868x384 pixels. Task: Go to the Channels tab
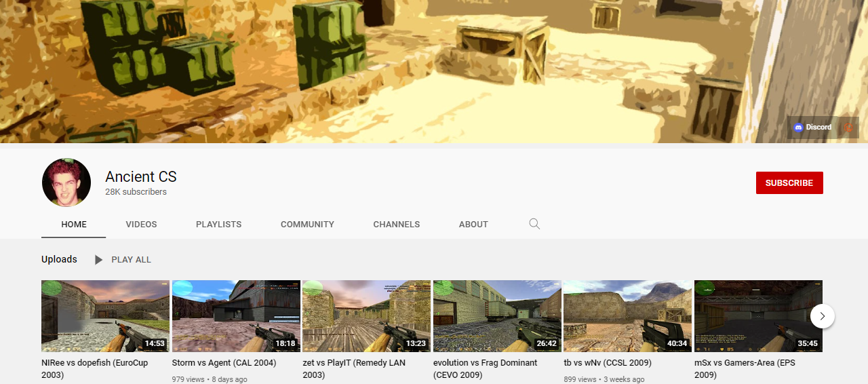(x=397, y=224)
